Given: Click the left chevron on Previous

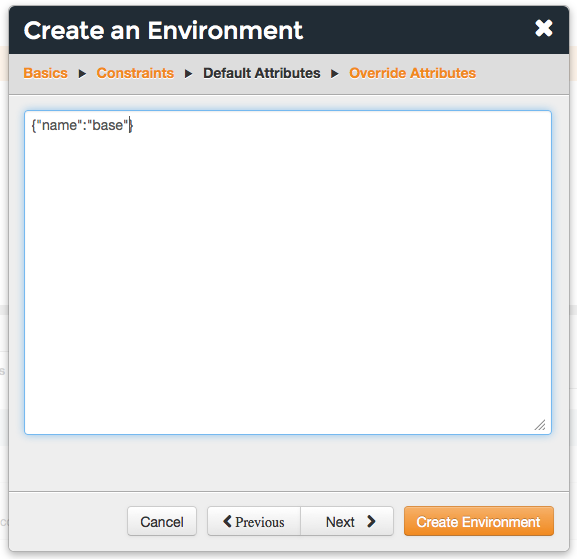Looking at the screenshot, I should tap(227, 521).
